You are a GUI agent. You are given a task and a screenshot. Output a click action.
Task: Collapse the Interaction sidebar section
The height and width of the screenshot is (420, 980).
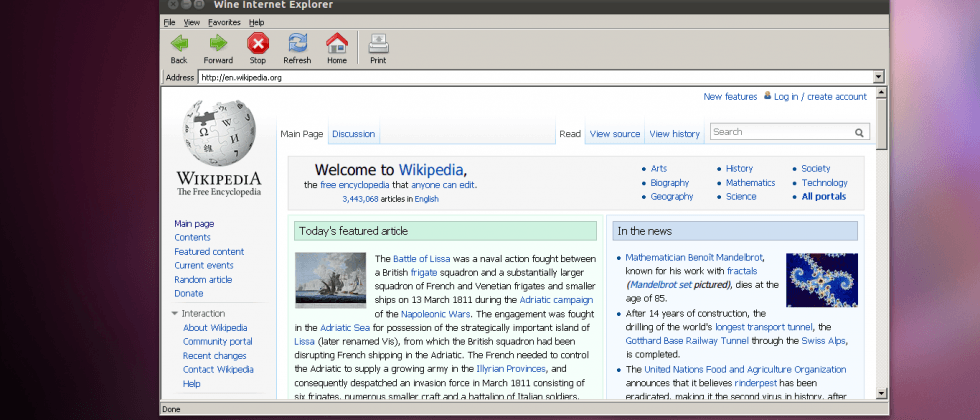[174, 314]
